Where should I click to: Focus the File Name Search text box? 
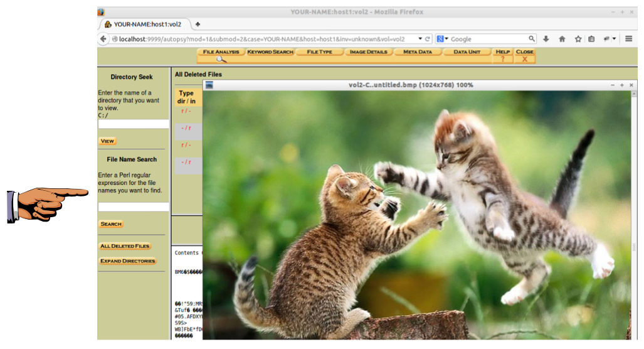pyautogui.click(x=134, y=207)
